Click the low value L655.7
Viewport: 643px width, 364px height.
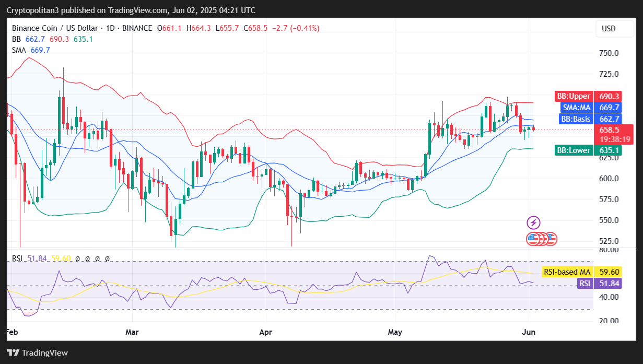pyautogui.click(x=228, y=28)
